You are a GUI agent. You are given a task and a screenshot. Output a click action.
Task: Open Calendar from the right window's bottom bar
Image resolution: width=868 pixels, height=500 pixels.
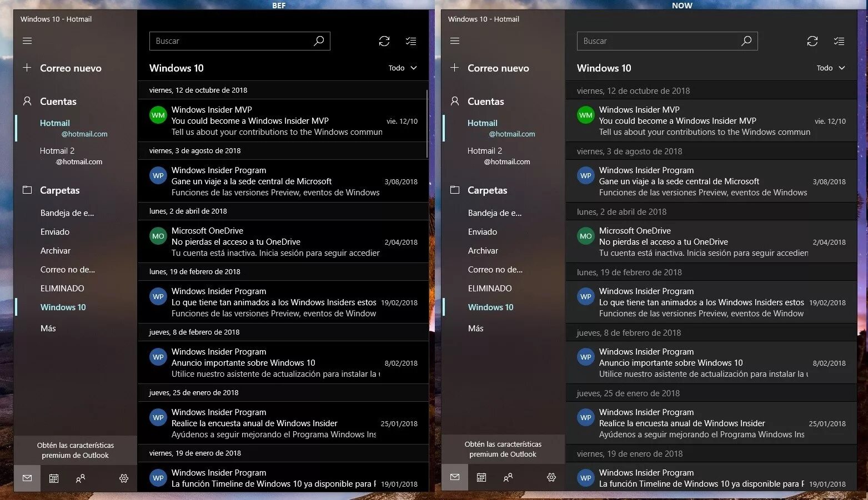click(x=481, y=477)
